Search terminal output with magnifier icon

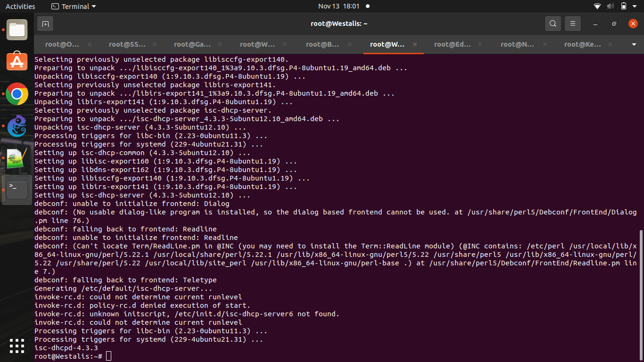tap(553, 24)
